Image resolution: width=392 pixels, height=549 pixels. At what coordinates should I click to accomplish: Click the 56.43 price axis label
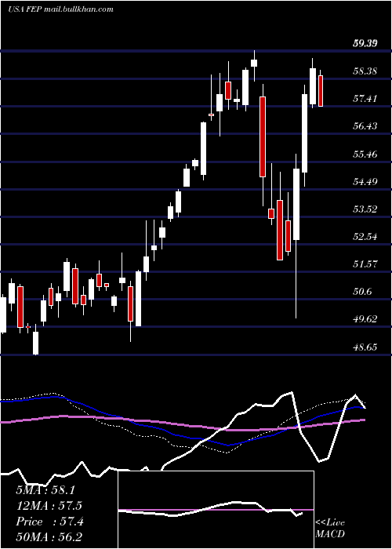365,126
